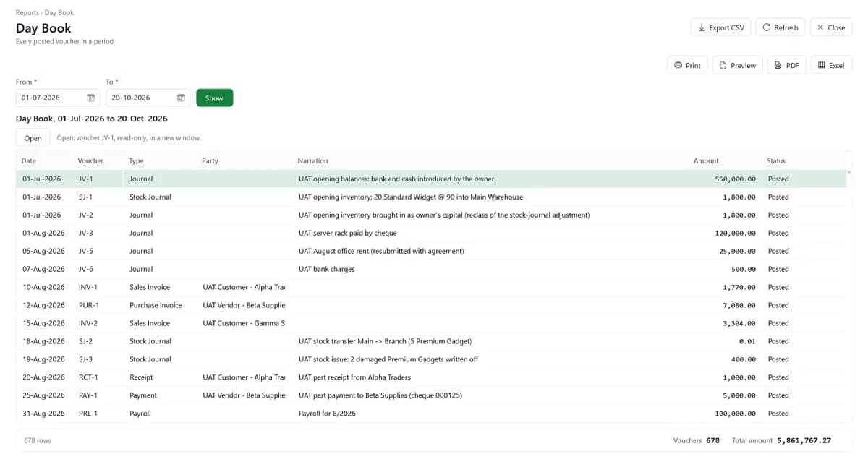Viewport: 868px width, 454px height.
Task: Select voucher SJ-3 cell
Action: (86, 359)
